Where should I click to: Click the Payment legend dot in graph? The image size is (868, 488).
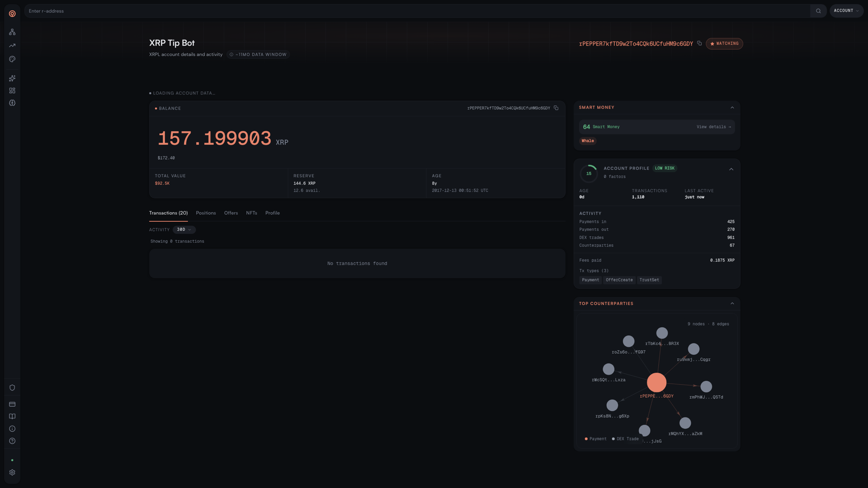(586, 439)
